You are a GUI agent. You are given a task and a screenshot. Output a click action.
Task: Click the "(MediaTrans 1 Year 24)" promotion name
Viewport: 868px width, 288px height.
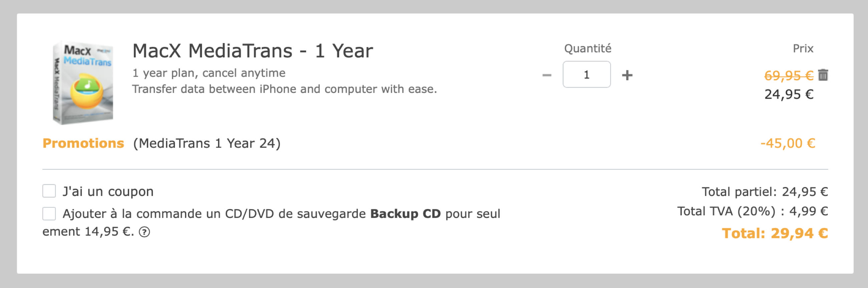207,143
